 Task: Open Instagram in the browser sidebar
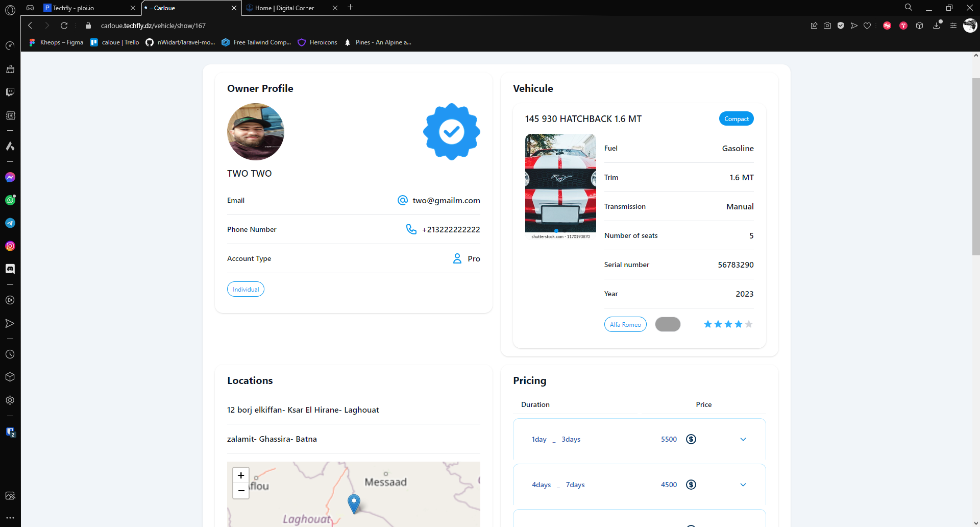click(x=10, y=246)
